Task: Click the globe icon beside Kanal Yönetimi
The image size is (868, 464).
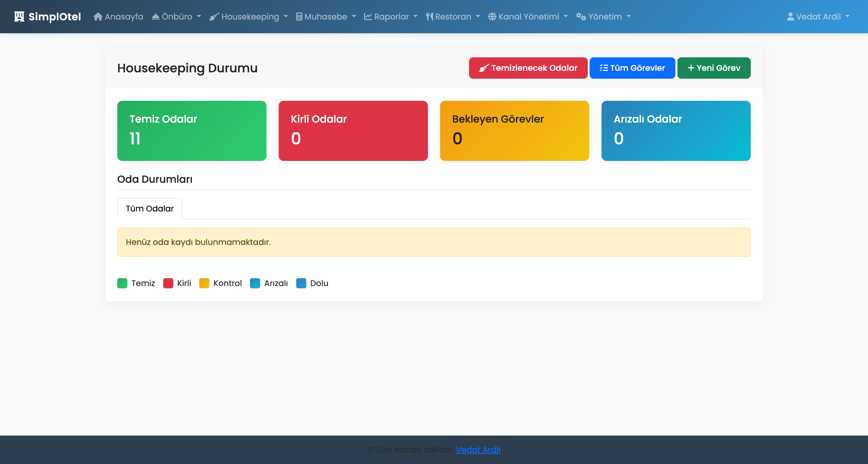Action: point(492,16)
